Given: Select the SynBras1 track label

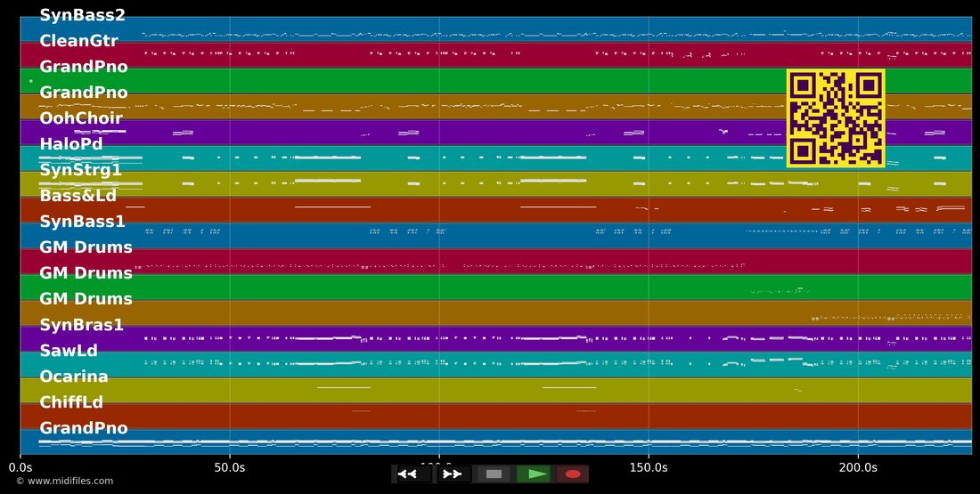Looking at the screenshot, I should (x=81, y=325).
